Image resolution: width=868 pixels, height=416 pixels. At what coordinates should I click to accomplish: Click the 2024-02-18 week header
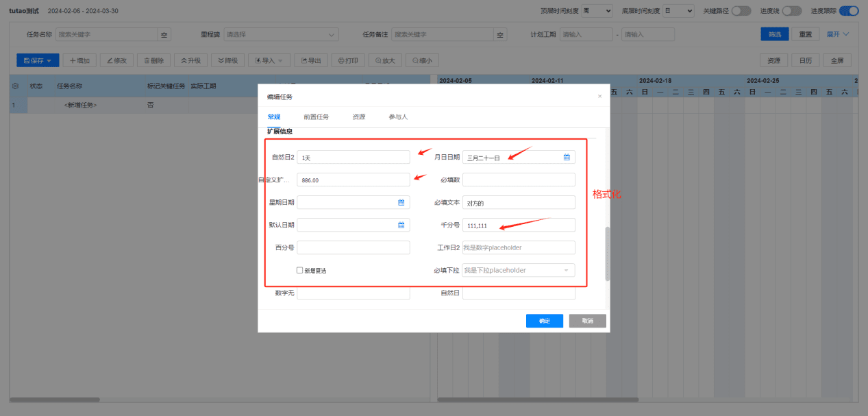[x=655, y=80]
